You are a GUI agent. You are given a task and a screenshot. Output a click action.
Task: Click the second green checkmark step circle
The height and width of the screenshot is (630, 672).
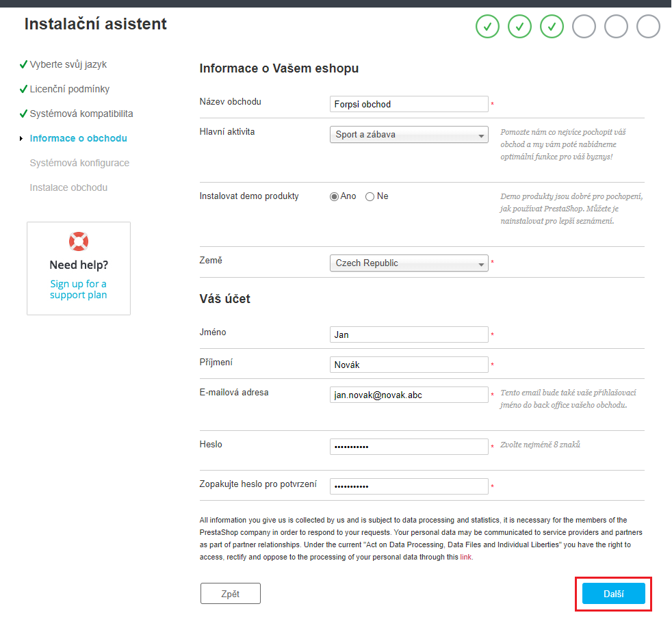tap(519, 27)
